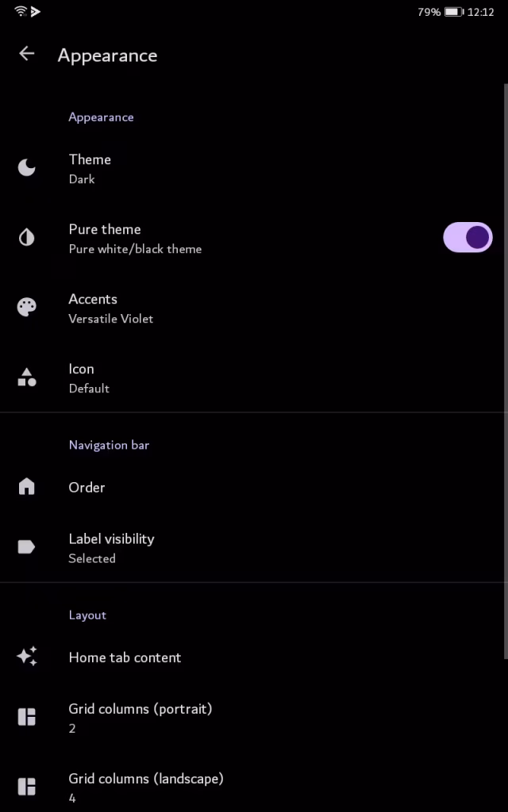Viewport: 508px width, 812px height.
Task: Click the label tag icon beside Label visibility
Action: tap(26, 546)
